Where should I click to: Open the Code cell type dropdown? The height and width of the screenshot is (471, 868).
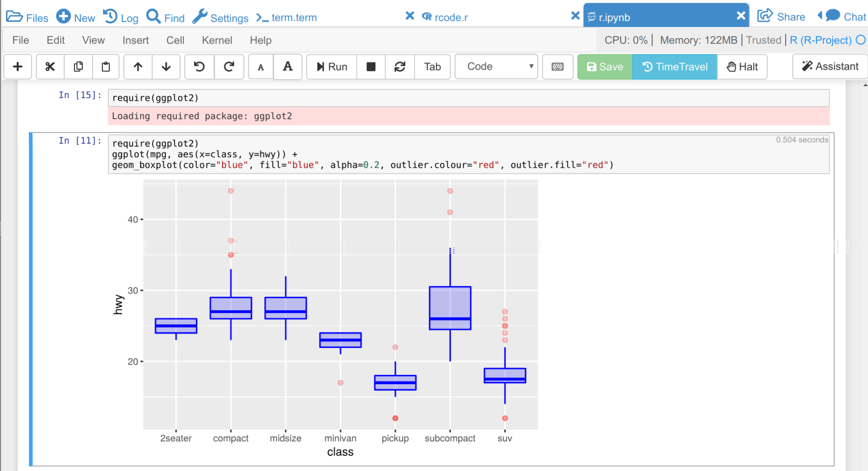[496, 66]
